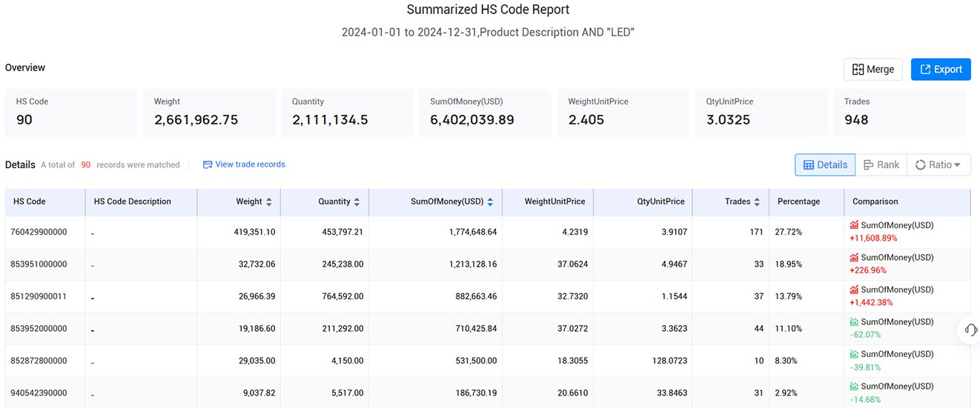
Task: Click the SumOfMoney overview value 6,402,039.89
Action: tap(472, 120)
